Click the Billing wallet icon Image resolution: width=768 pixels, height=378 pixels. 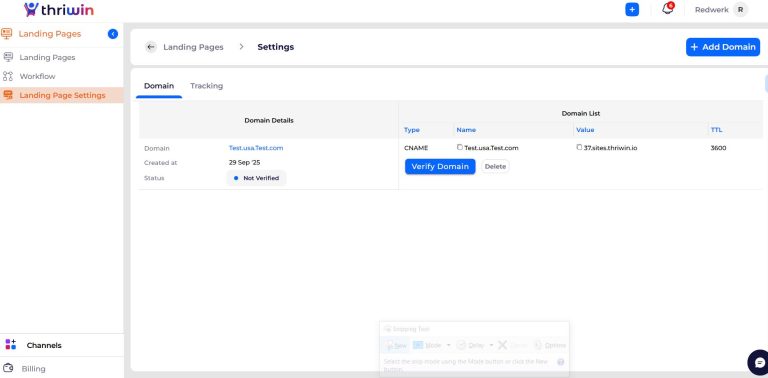pos(8,368)
